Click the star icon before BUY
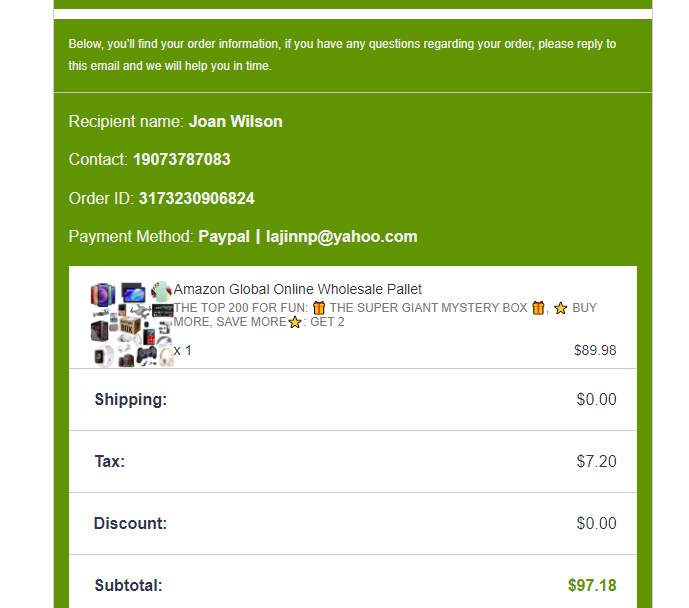The width and height of the screenshot is (689, 608). pos(561,308)
